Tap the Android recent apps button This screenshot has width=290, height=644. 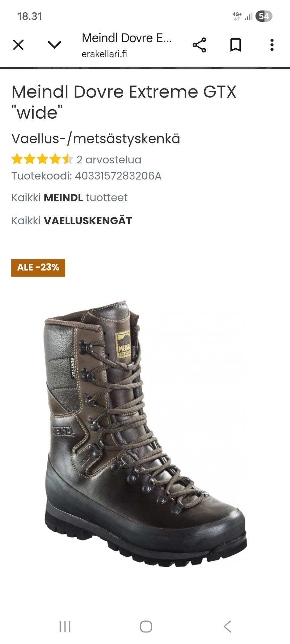[65, 626]
